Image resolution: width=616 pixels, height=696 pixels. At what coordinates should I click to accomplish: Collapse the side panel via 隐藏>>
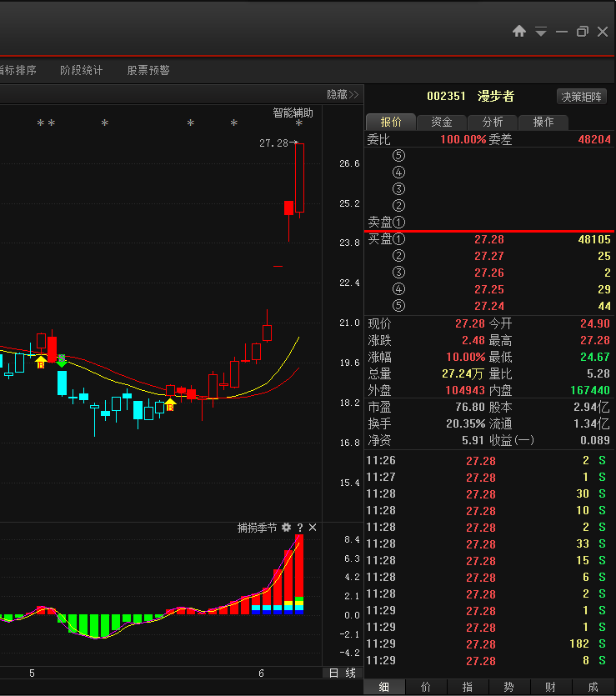[x=342, y=94]
